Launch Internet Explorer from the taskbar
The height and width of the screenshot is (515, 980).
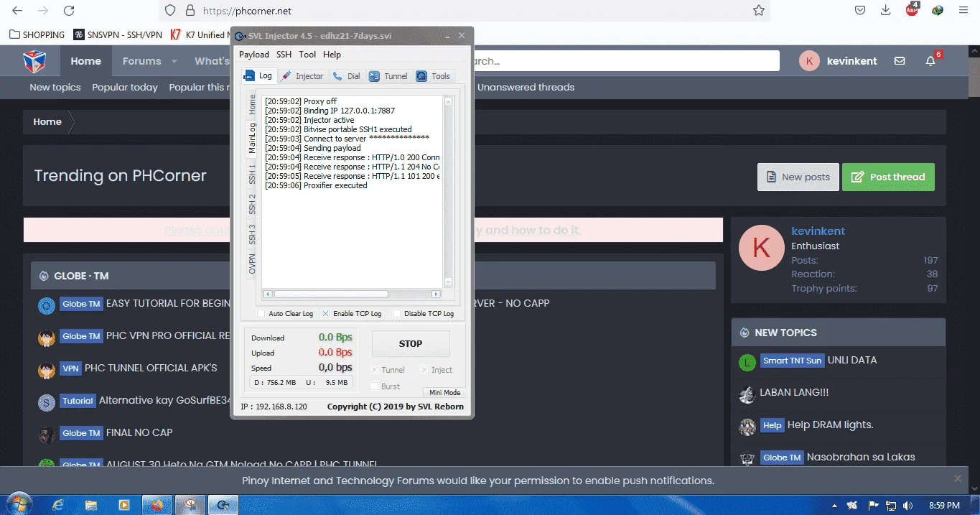click(58, 505)
